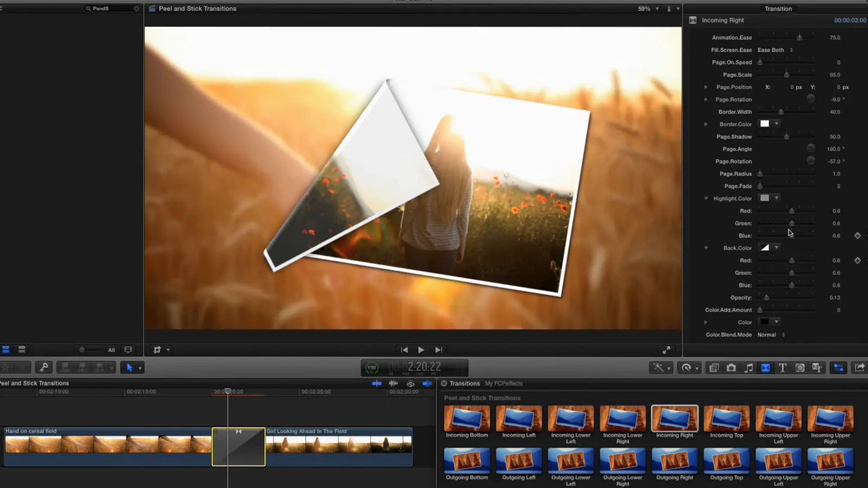868x488 pixels.
Task: Open the Border.Color swatch dropdown arrow
Action: (x=777, y=124)
